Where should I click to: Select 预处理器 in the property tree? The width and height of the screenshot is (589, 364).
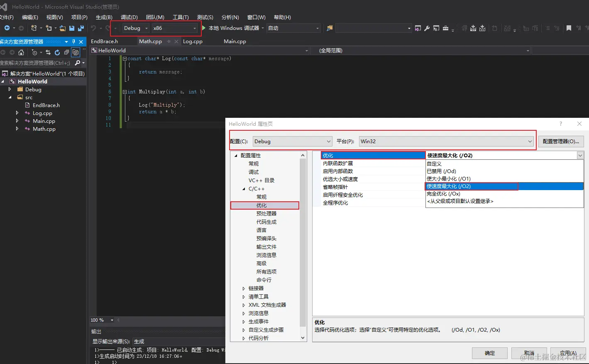[x=266, y=214]
